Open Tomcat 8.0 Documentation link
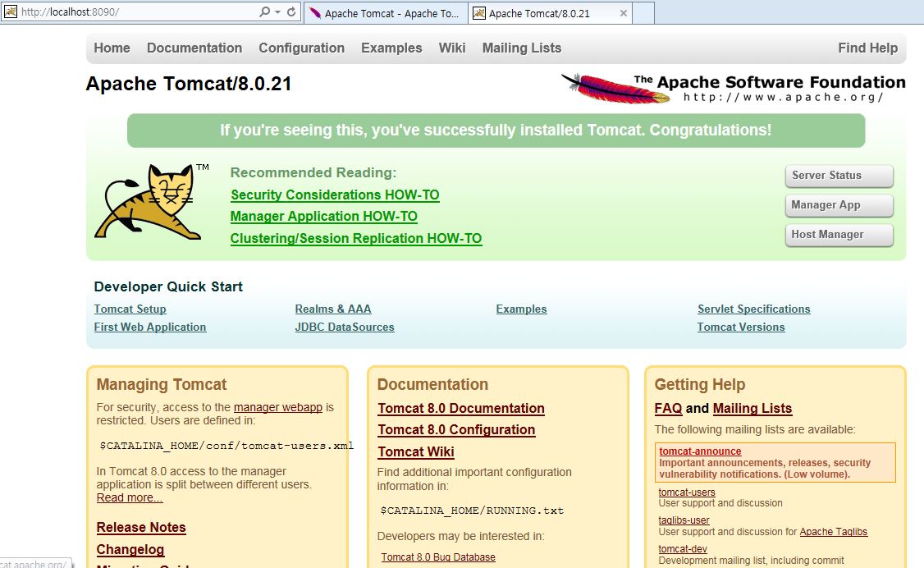 pos(461,408)
